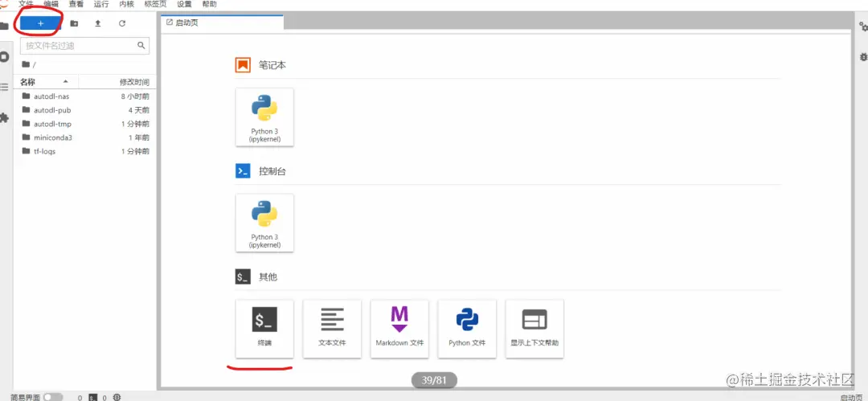Open running terminals and kernels sidebar icon
868x401 pixels.
click(x=4, y=57)
